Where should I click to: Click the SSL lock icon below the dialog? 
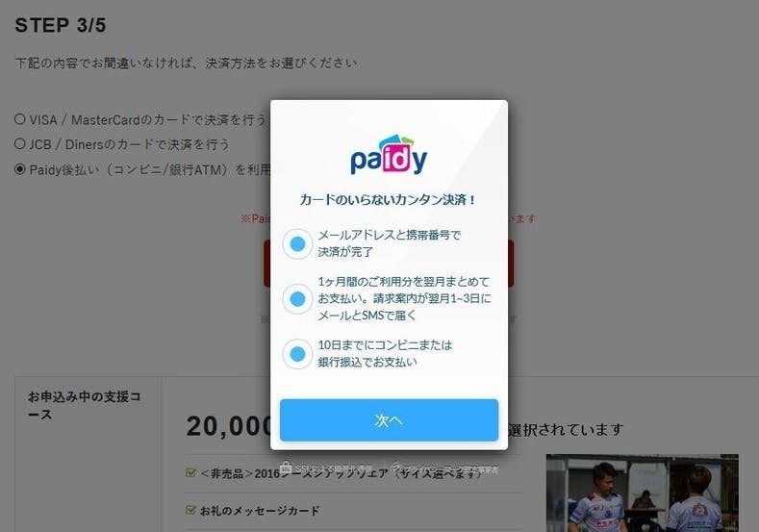click(286, 468)
